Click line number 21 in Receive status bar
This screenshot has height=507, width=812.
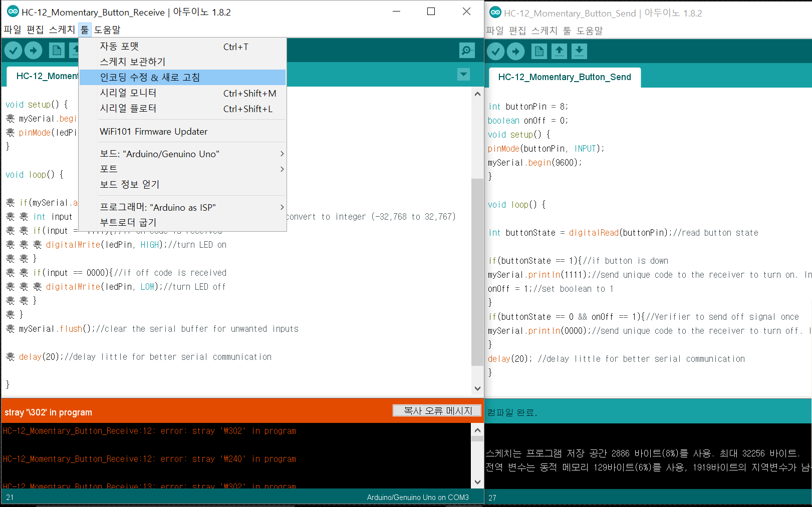point(10,497)
